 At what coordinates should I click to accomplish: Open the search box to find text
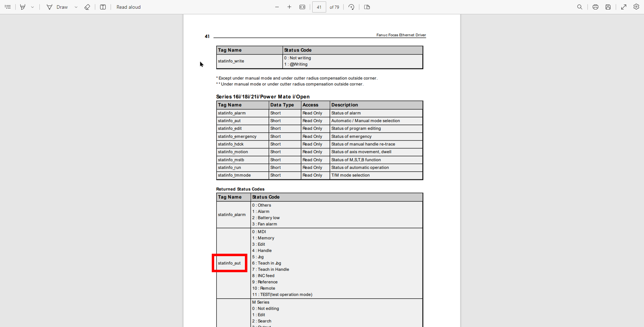[579, 7]
